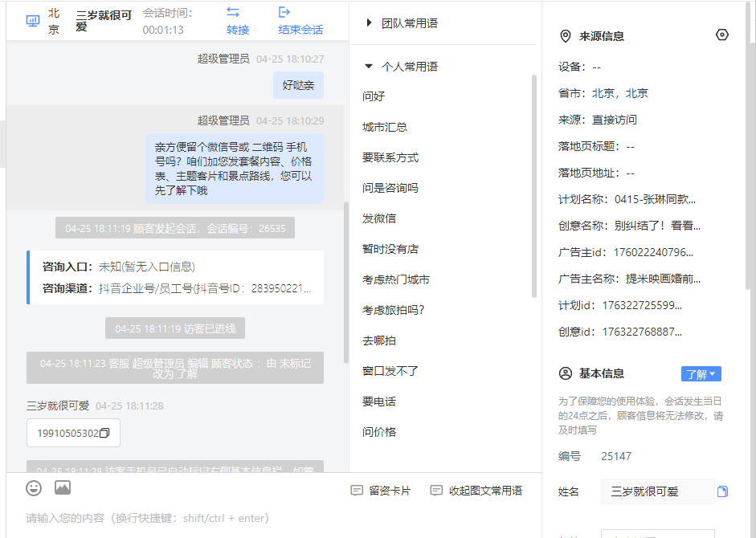Select the 城市汇总 quick phrase
Viewport: 756px width, 538px height.
click(x=385, y=127)
